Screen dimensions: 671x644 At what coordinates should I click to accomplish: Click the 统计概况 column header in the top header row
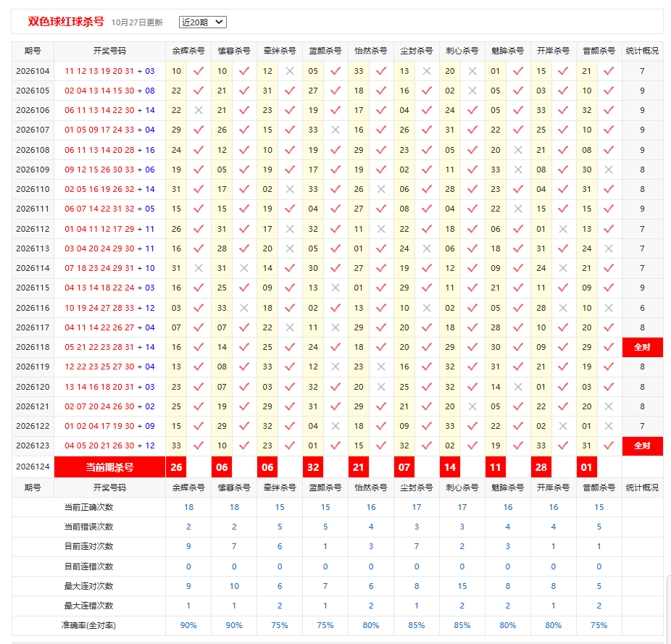point(642,51)
